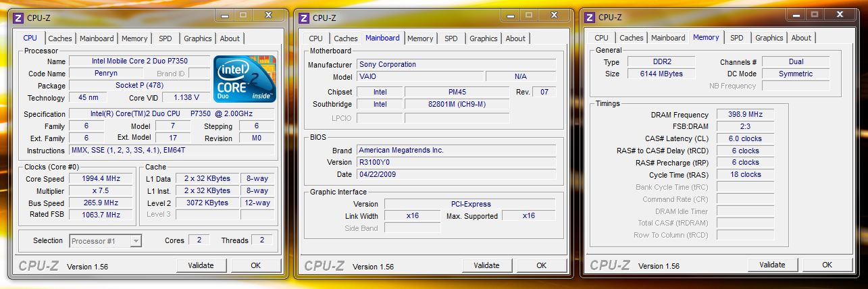
Task: Click the CPU-Z icon in first window title bar
Action: click(19, 18)
